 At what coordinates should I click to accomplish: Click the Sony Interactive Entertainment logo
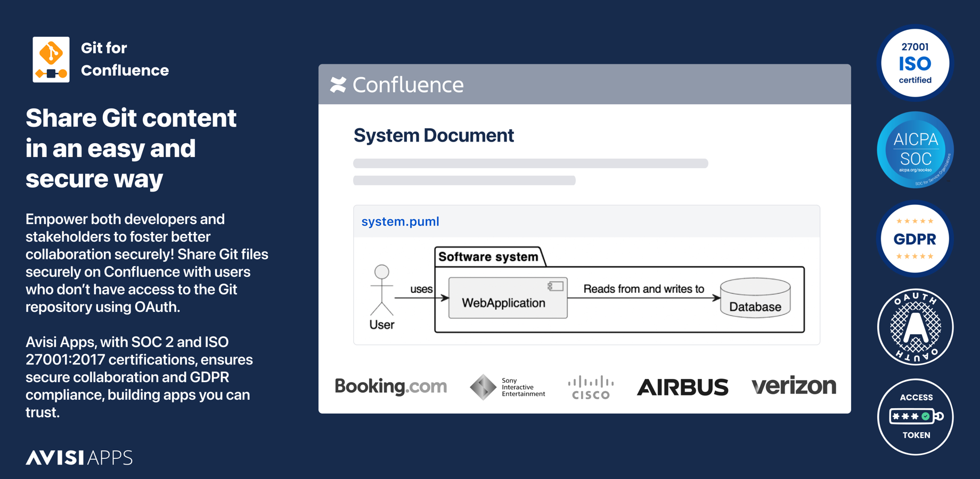(x=508, y=387)
